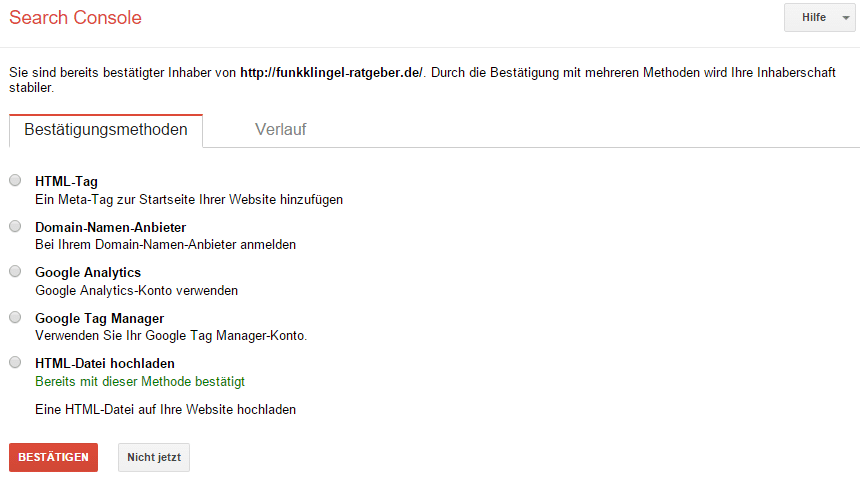Open the Hilfe help button
Image resolution: width=860 pixels, height=478 pixels.
(x=814, y=18)
